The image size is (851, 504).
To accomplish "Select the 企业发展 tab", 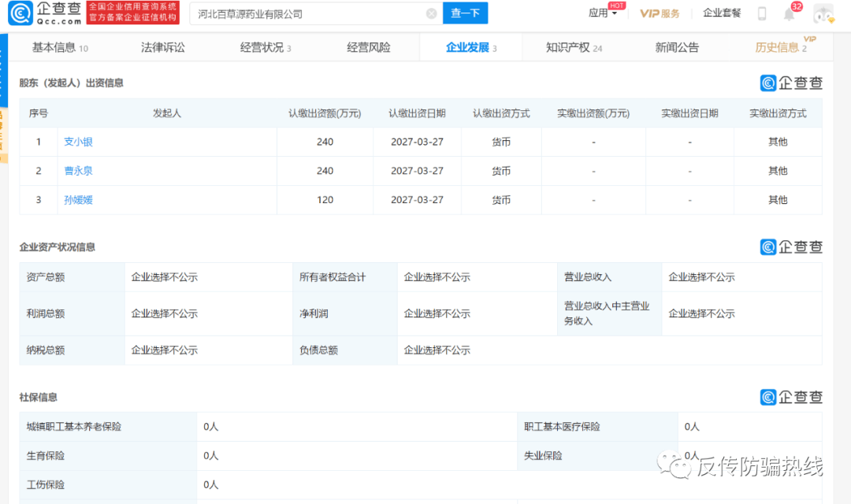I will (470, 48).
